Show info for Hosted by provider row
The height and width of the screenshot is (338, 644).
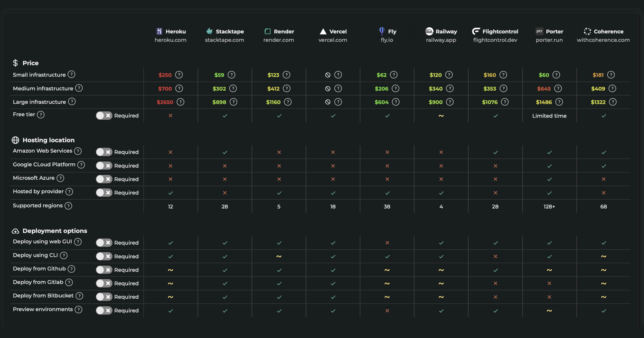tap(69, 192)
